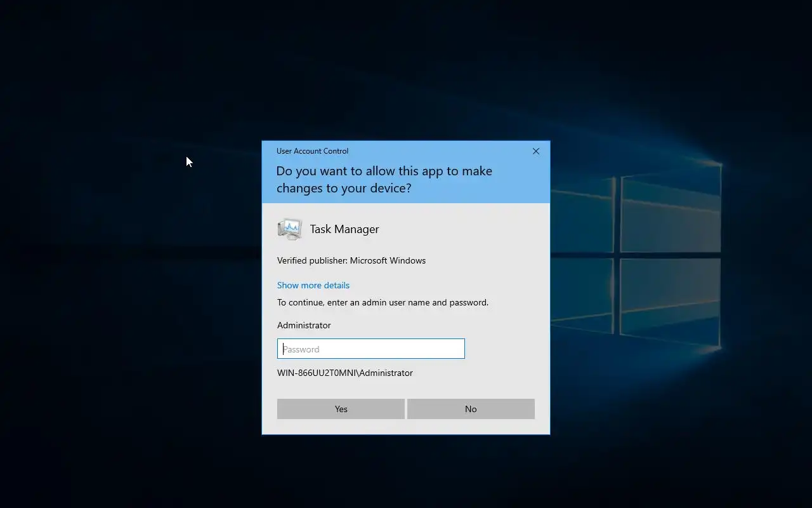Close the User Account Control dialog
The image size is (812, 508).
point(536,151)
